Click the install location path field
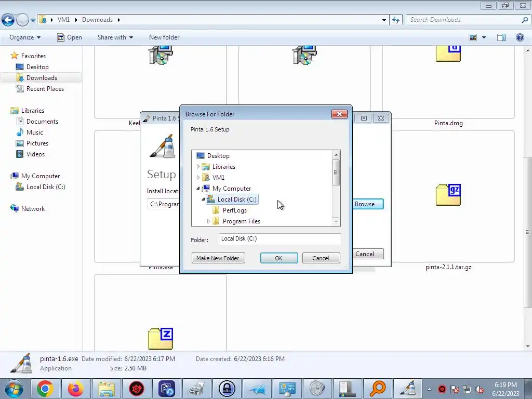Image resolution: width=532 pixels, height=399 pixels. coord(164,204)
